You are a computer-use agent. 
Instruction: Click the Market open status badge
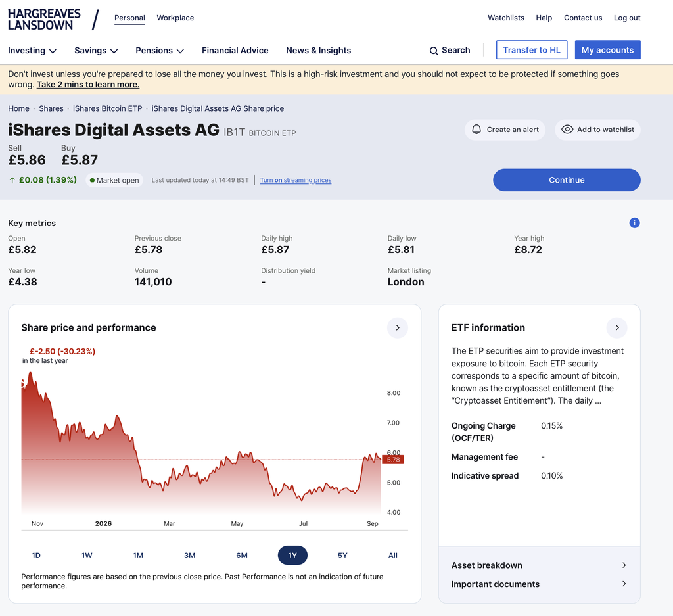click(x=114, y=180)
